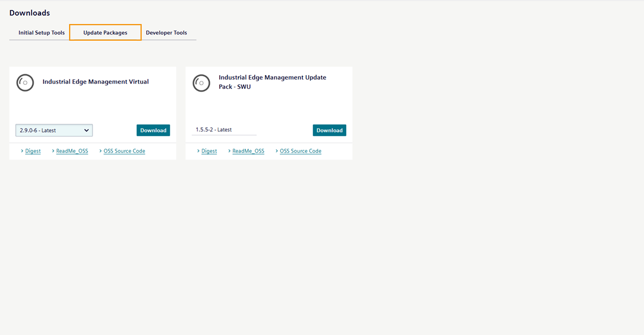Switch to the Developer Tools tab

[167, 33]
